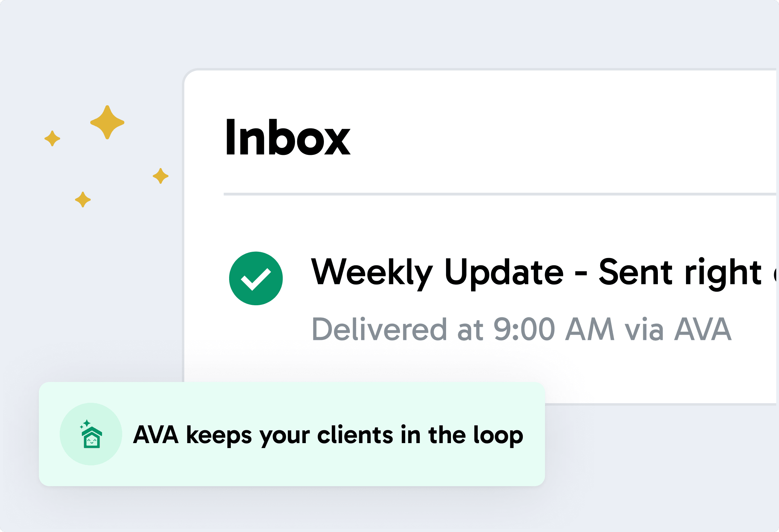Click the white checkmark inside the green circle
This screenshot has height=532, width=779.
[256, 280]
